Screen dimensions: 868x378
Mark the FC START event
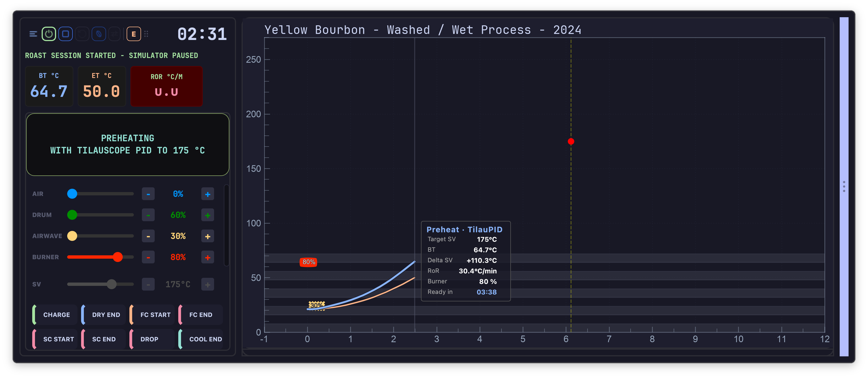(x=152, y=315)
